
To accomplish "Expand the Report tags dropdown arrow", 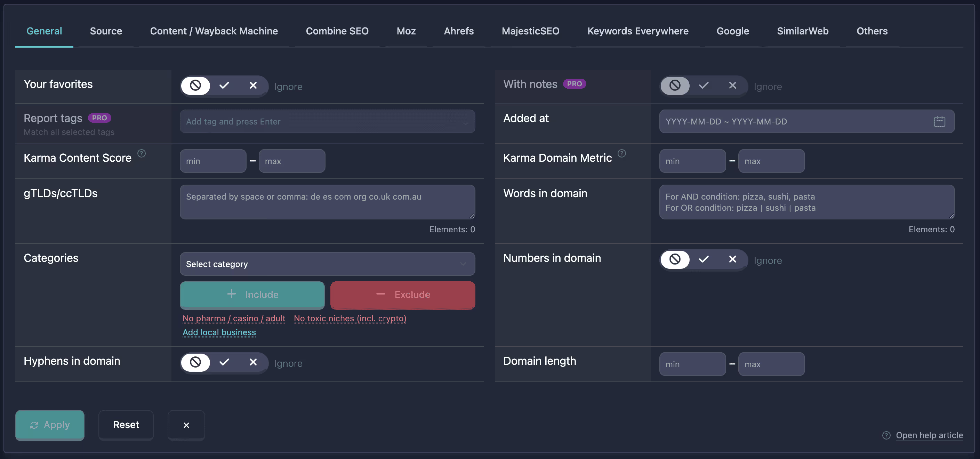I will tap(465, 123).
